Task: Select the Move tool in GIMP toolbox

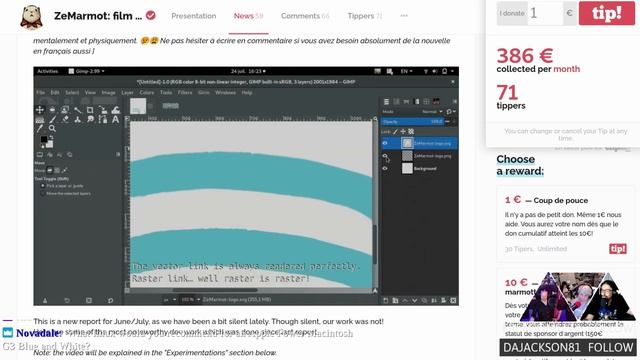Action: pos(40,110)
